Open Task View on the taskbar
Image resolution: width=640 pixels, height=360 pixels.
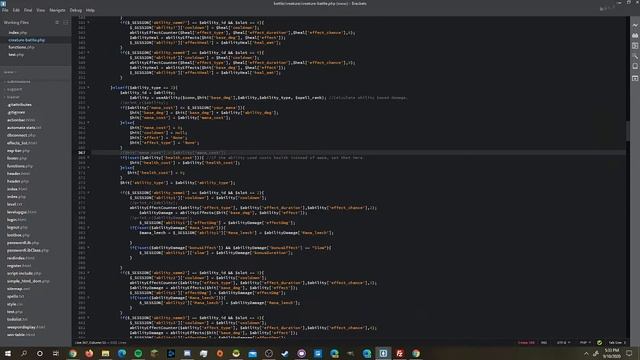click(56, 353)
